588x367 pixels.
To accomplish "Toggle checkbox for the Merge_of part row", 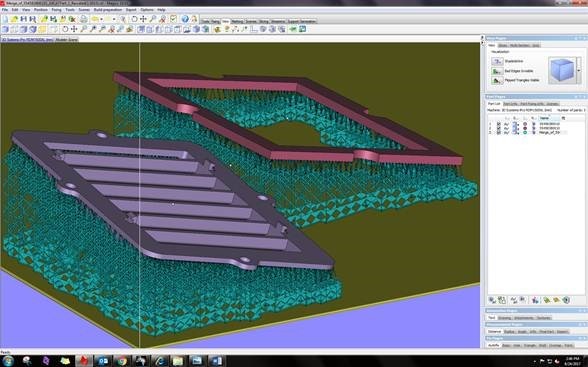I will [x=498, y=132].
